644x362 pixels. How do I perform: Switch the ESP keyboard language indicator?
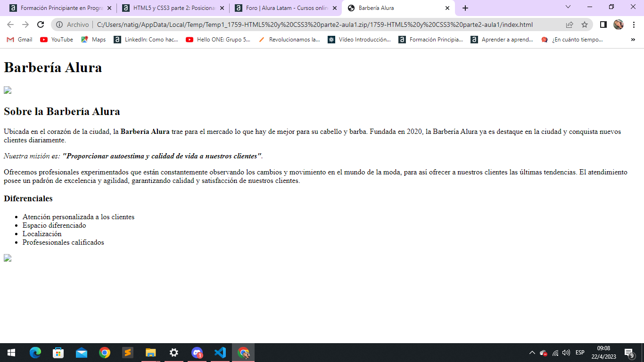(580, 353)
